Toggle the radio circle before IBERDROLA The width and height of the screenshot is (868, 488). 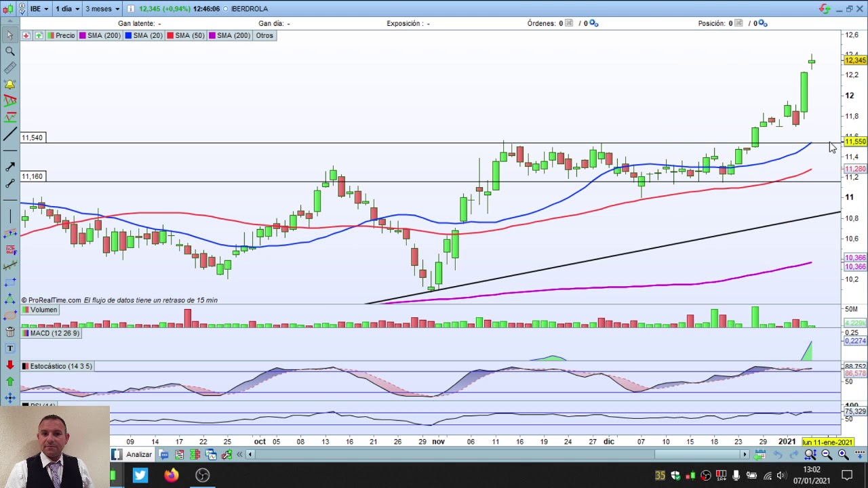coord(225,9)
